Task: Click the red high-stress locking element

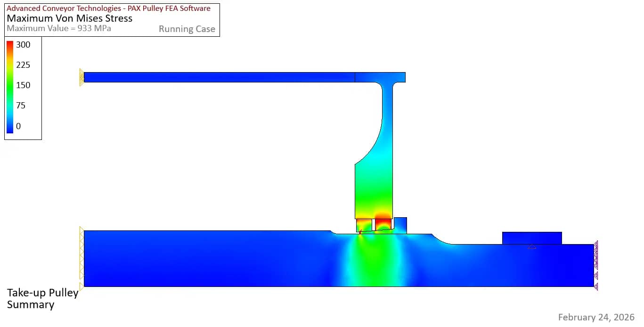Action: pos(383,224)
